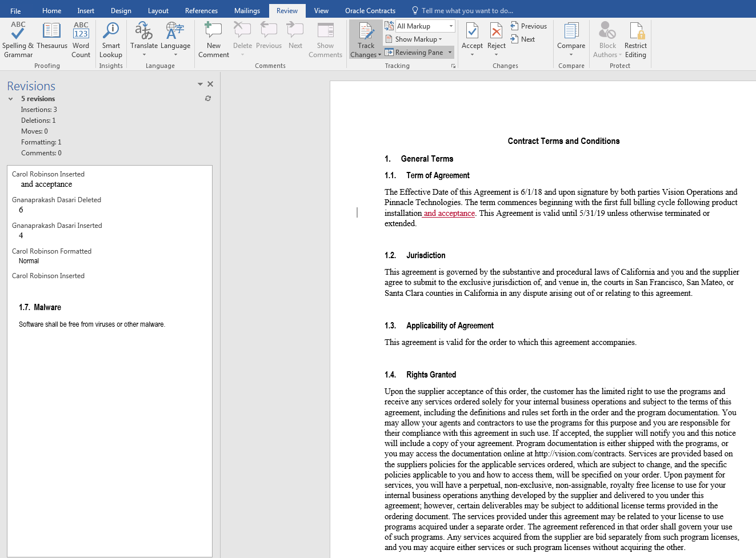Close the Revisions pane

tap(210, 84)
